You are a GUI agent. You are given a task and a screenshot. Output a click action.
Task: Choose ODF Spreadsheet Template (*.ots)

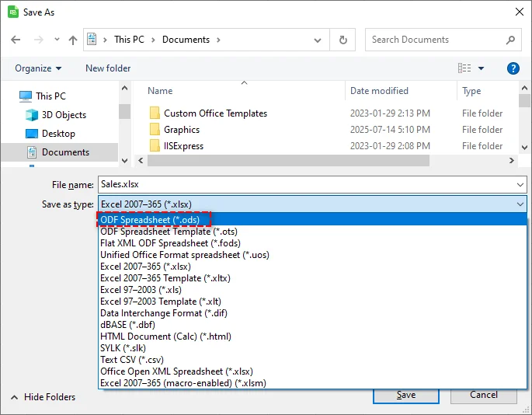[x=312, y=232]
